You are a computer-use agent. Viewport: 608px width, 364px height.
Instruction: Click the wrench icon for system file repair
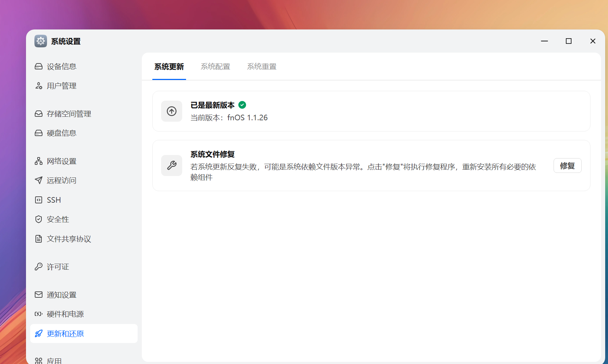pos(172,166)
